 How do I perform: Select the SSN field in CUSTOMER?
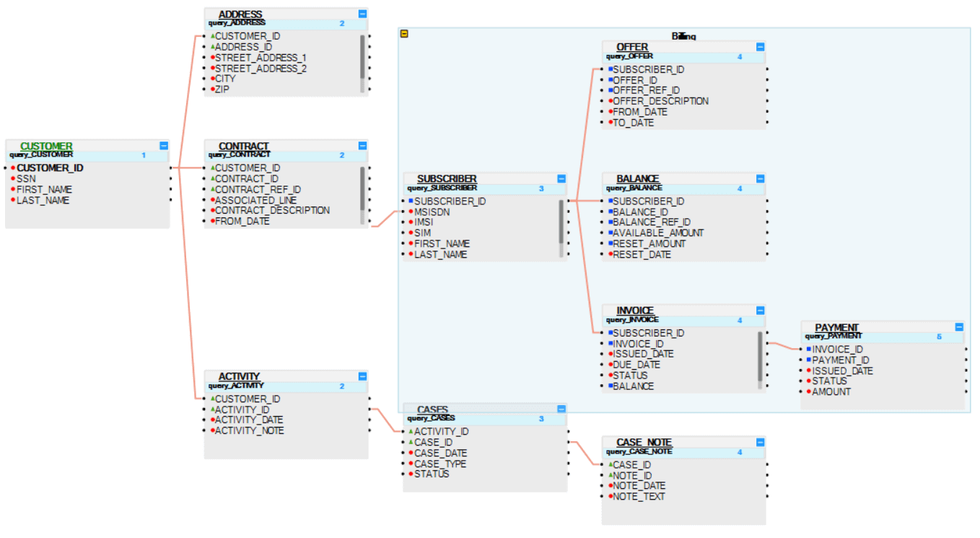(26, 178)
